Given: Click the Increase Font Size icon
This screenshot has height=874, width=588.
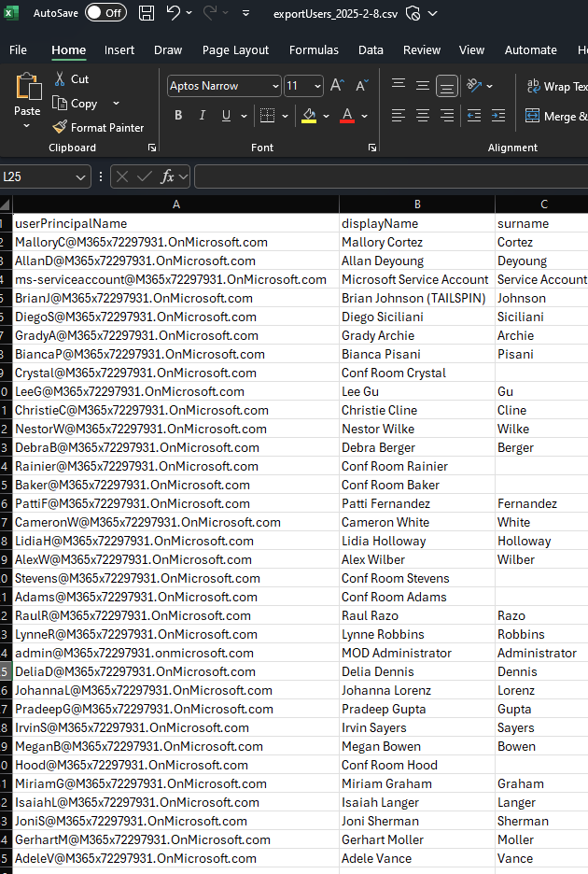Looking at the screenshot, I should pos(337,85).
